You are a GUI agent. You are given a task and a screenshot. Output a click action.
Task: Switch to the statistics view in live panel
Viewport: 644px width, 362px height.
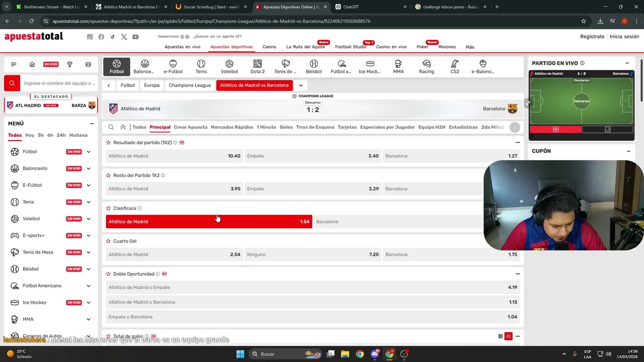click(x=607, y=129)
